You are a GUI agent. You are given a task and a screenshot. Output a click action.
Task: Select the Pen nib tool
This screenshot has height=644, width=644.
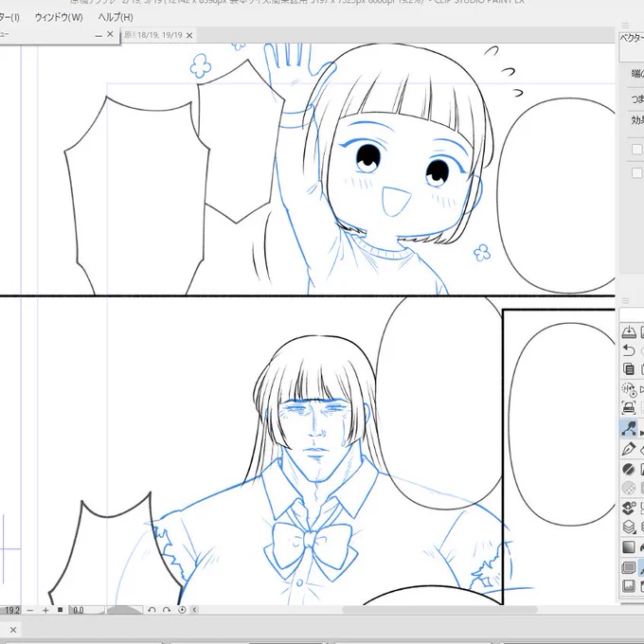pyautogui.click(x=629, y=449)
